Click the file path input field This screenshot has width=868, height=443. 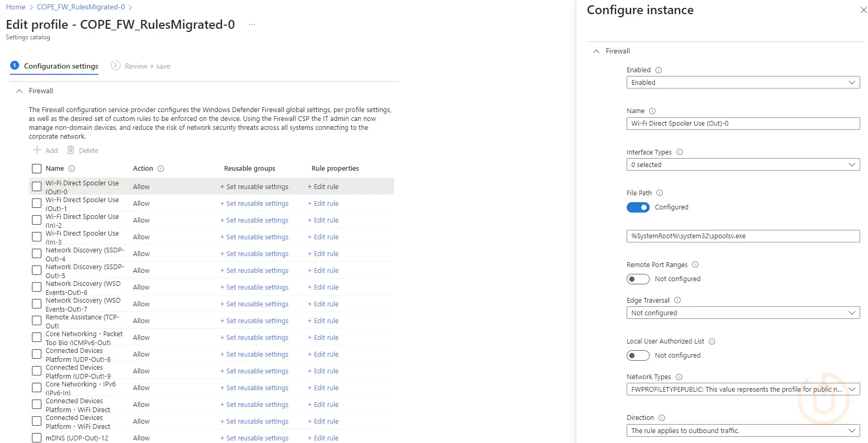(742, 236)
